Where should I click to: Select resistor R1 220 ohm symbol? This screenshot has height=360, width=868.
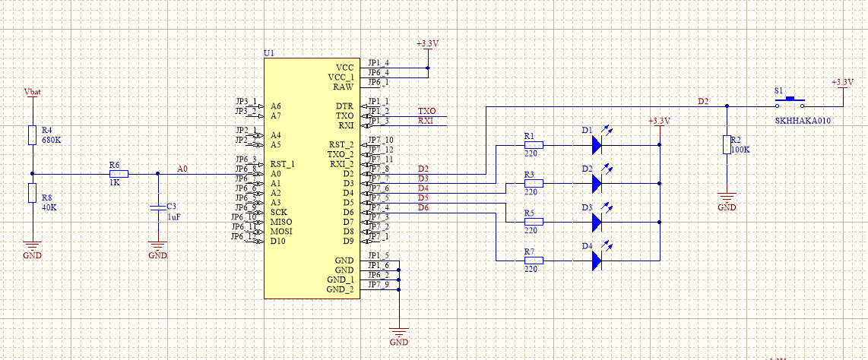[534, 144]
